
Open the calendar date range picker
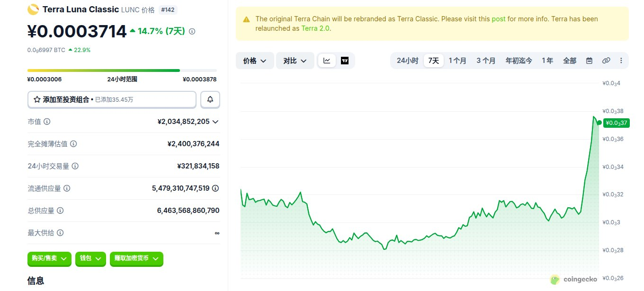(x=589, y=61)
